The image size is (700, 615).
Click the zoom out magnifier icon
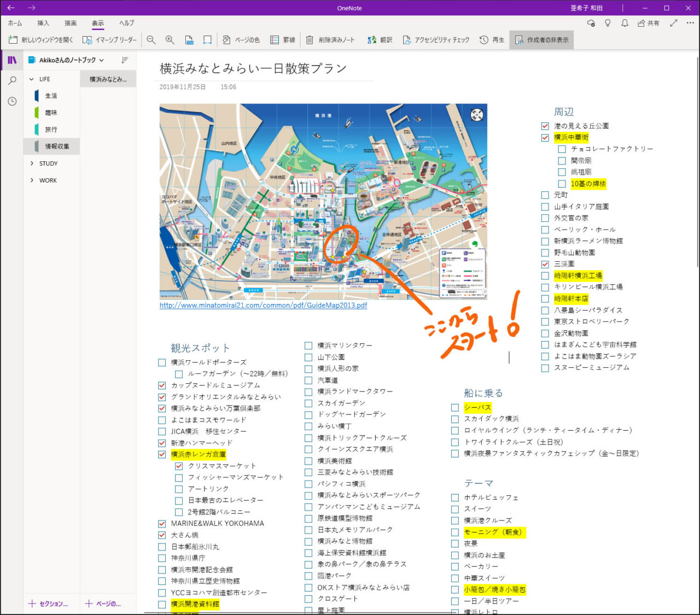(x=151, y=40)
